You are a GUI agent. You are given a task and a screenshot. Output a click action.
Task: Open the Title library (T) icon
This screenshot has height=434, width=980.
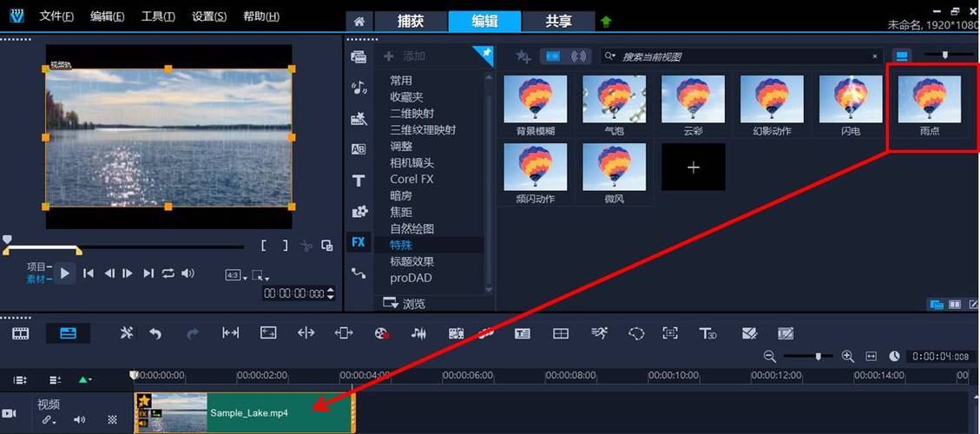(x=358, y=181)
